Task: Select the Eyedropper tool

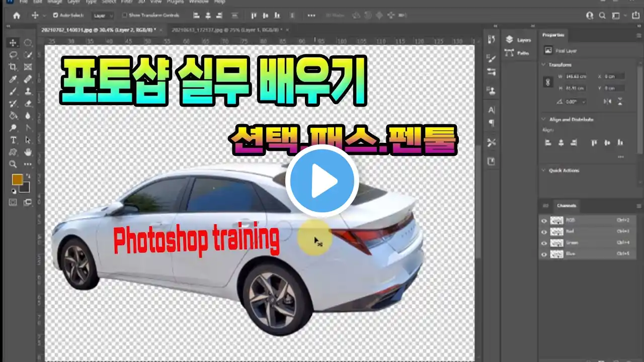Action: click(x=14, y=79)
